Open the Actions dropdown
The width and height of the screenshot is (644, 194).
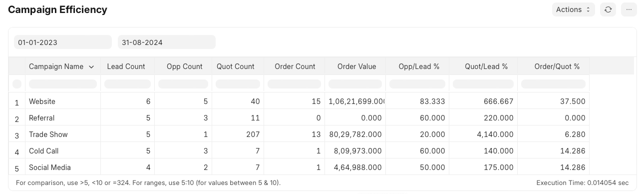[x=573, y=9]
